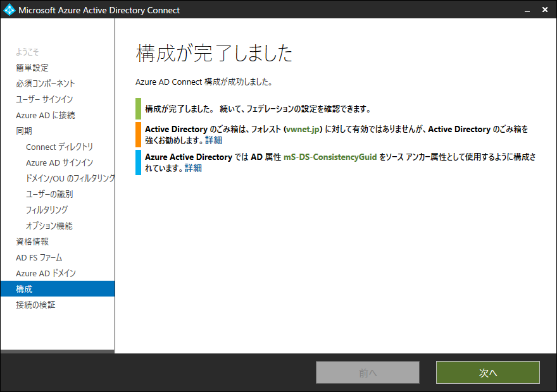
Task: Click the 次へ button
Action: point(488,372)
